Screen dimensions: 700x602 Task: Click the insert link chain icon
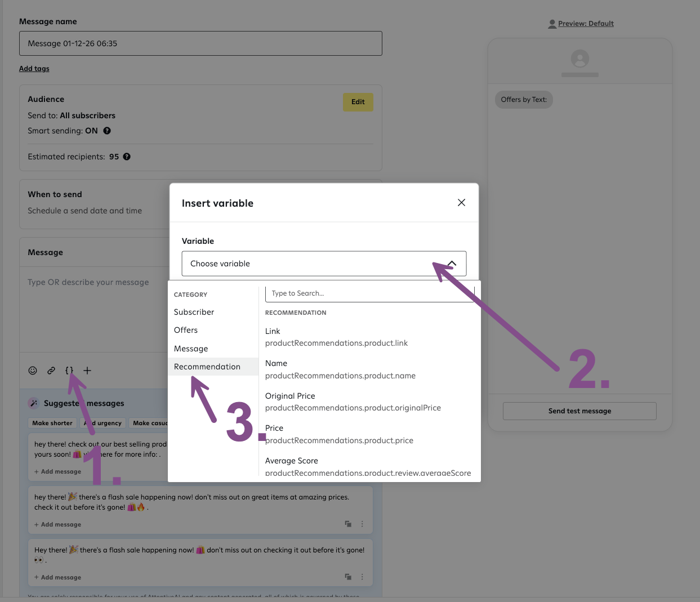click(51, 371)
